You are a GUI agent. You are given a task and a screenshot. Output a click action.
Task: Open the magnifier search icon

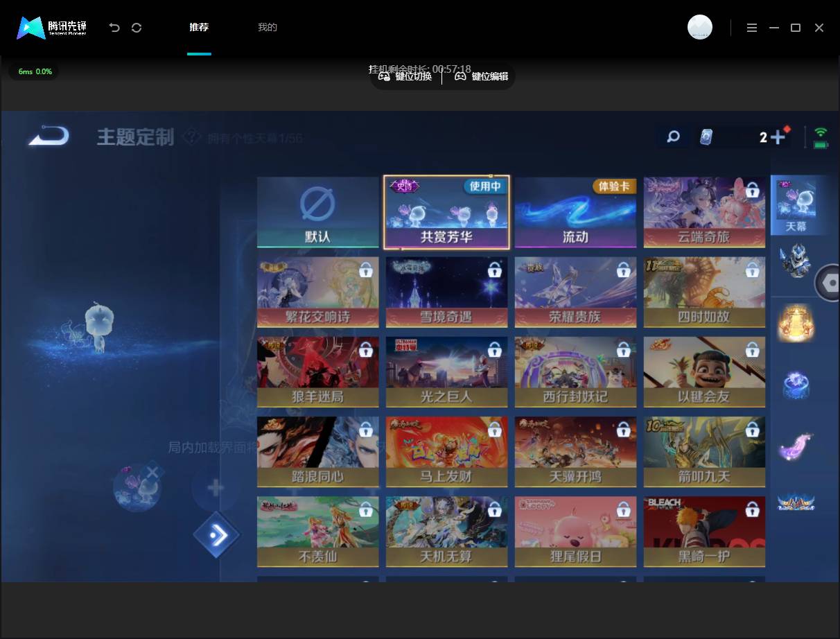pyautogui.click(x=673, y=137)
